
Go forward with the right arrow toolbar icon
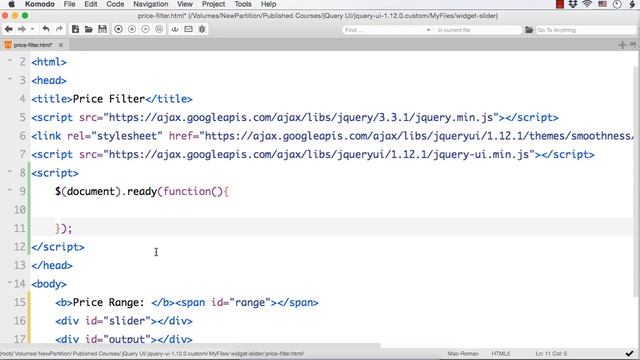tap(22, 29)
